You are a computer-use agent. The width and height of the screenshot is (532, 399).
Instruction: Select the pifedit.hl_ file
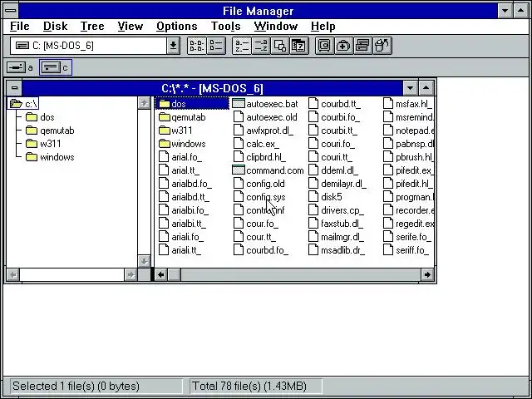(408, 184)
